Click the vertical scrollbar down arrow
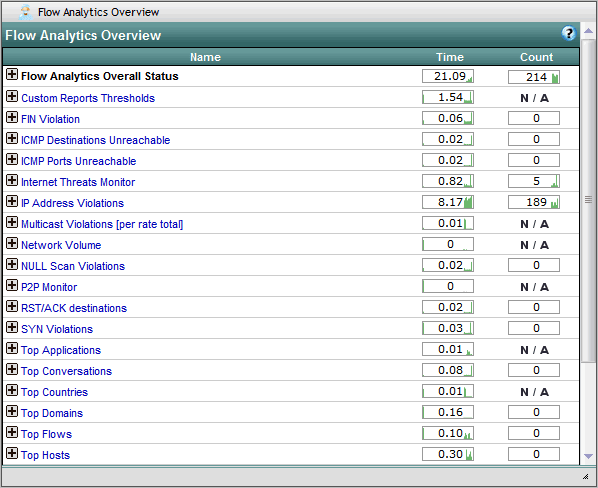 (588, 456)
